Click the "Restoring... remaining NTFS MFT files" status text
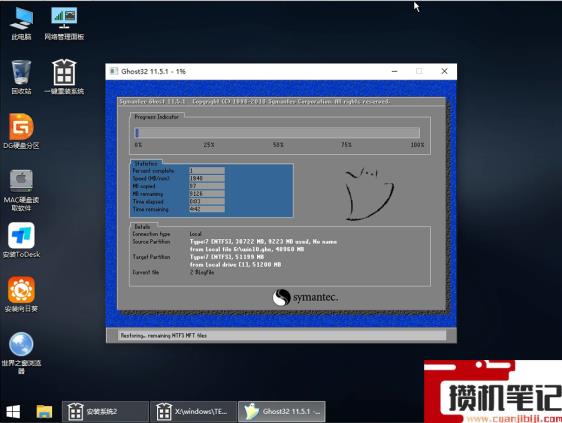Viewport: 562px width, 423px height. [163, 336]
